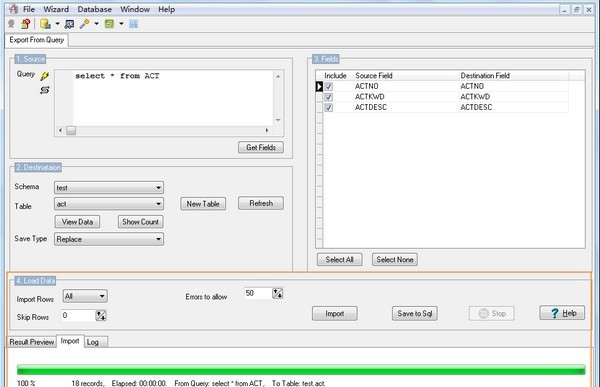Click the green square toolbar icon
Screen dimensions: 600x387
(x=109, y=24)
